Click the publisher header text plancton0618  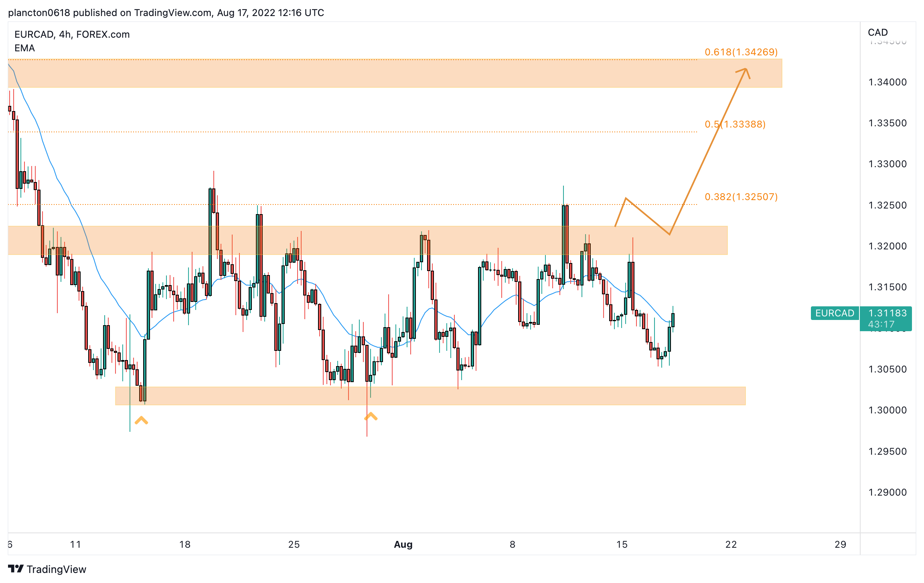pyautogui.click(x=39, y=13)
